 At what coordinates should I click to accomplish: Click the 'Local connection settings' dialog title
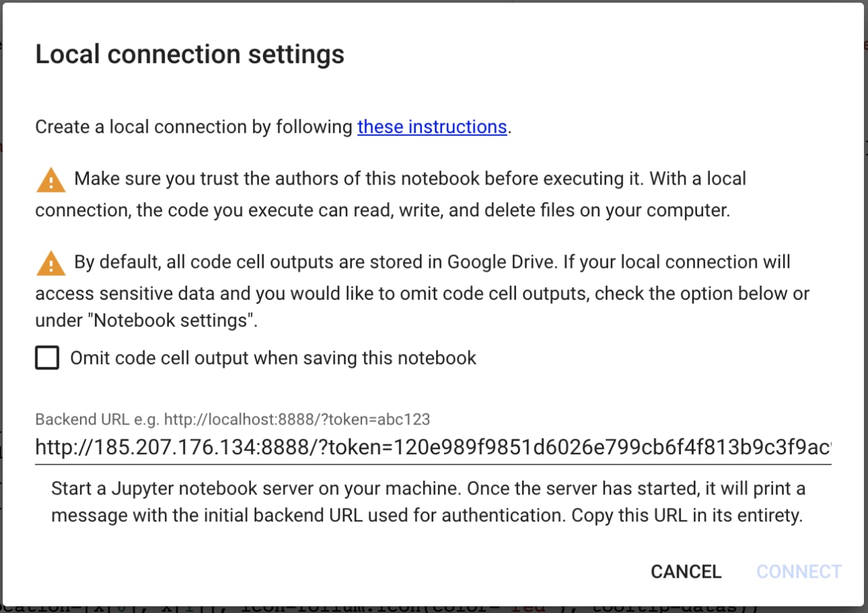190,54
